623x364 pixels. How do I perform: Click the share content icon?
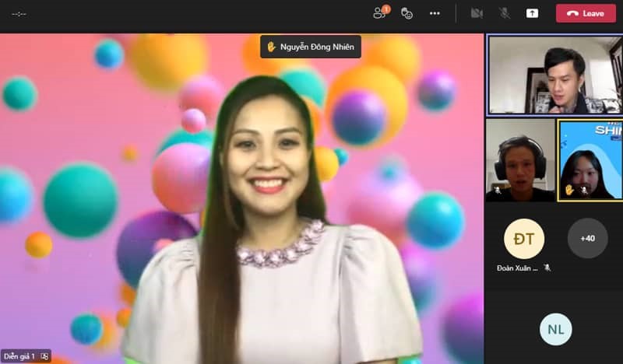tap(532, 13)
